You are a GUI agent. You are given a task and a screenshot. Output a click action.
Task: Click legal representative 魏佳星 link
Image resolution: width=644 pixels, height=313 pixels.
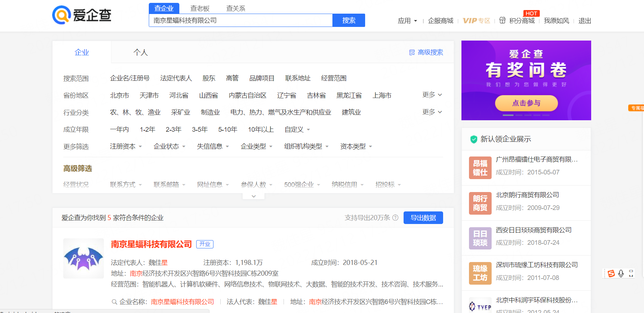158,263
